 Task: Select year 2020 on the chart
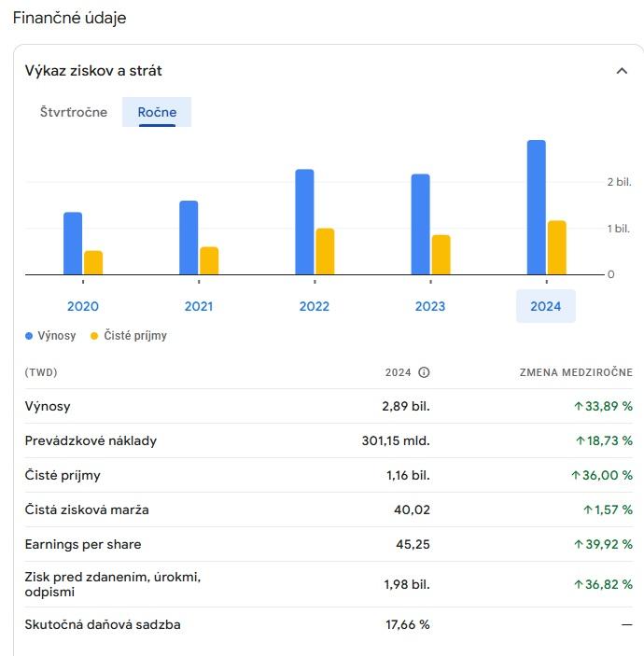(x=83, y=306)
